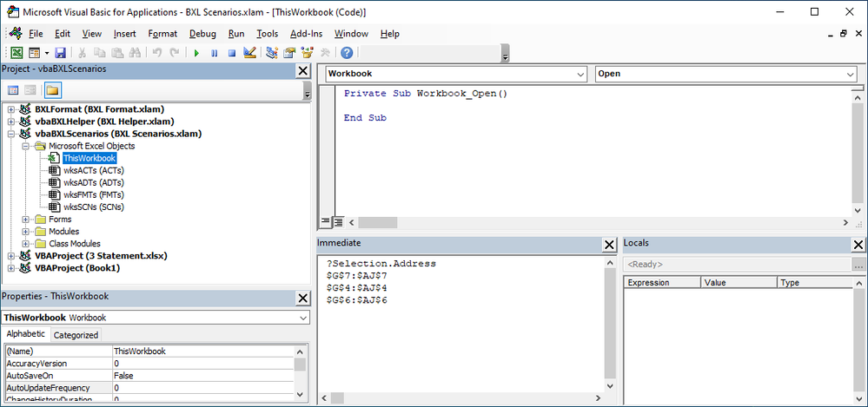Open the Insert object dropdown arrow
The height and width of the screenshot is (407, 868).
click(x=47, y=53)
